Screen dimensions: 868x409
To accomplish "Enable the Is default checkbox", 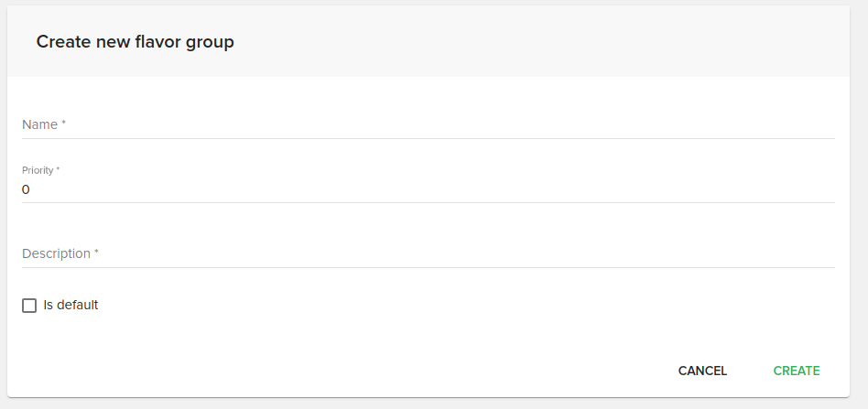I will pos(29,306).
